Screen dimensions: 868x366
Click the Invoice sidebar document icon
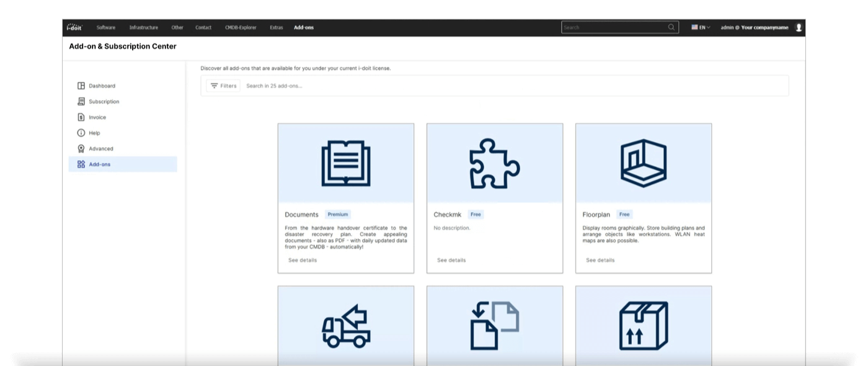(x=81, y=117)
